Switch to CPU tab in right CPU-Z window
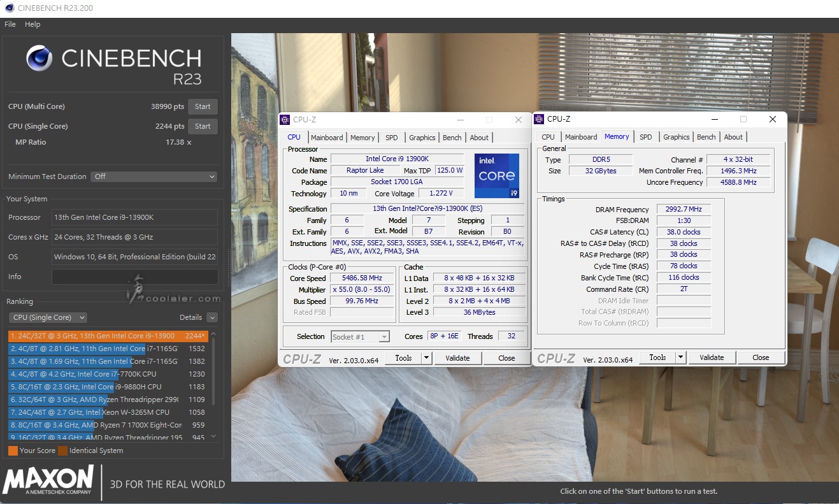 click(x=548, y=137)
